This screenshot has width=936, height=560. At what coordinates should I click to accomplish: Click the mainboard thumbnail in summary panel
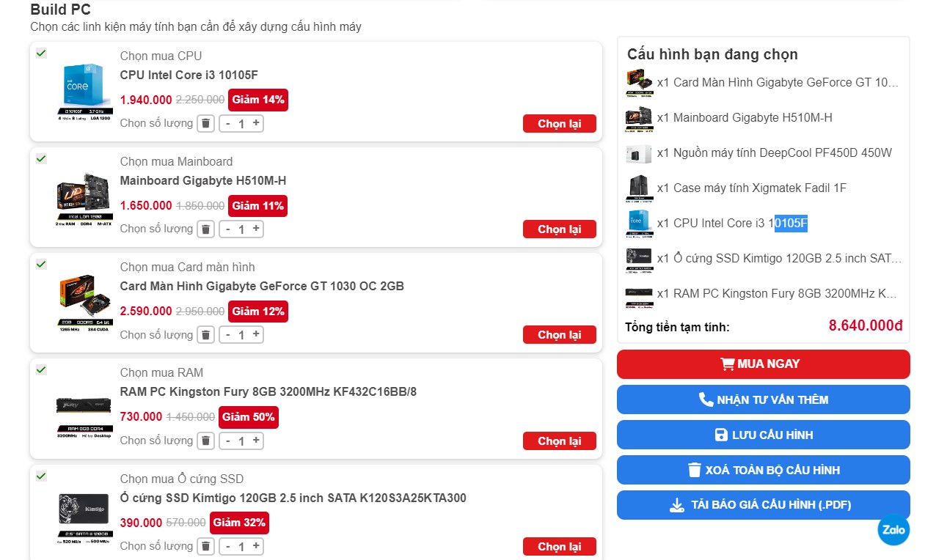tap(639, 117)
